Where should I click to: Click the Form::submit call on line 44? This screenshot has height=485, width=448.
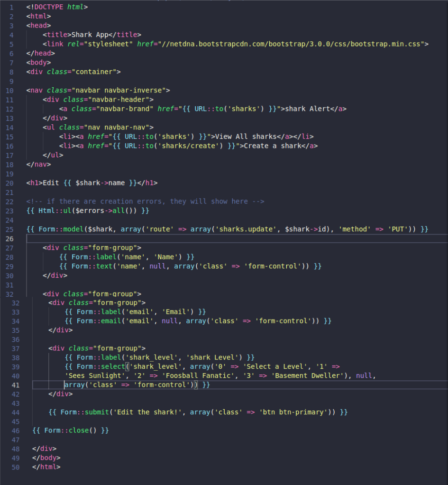point(198,412)
